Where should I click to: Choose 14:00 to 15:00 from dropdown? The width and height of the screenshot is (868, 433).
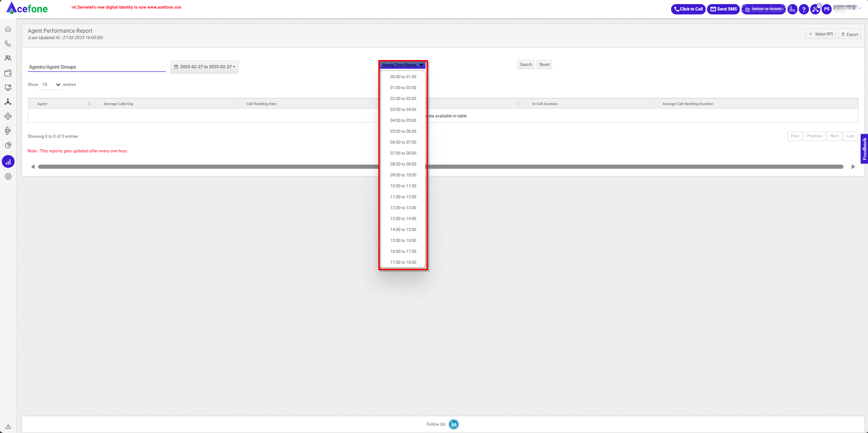point(403,230)
